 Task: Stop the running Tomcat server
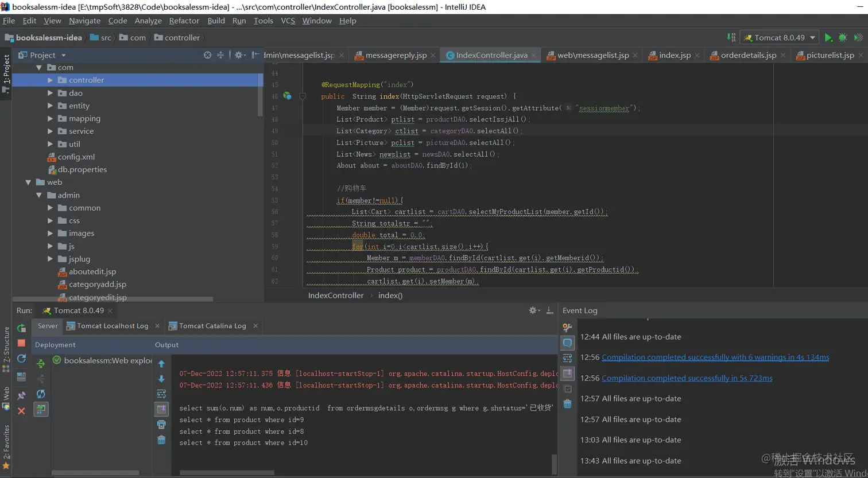tap(21, 343)
